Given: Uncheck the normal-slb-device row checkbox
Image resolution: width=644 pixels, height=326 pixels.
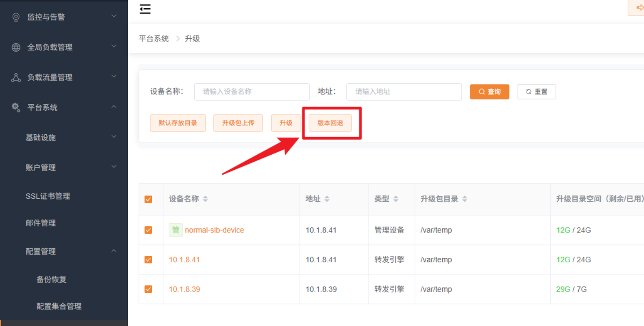Looking at the screenshot, I should 148,230.
